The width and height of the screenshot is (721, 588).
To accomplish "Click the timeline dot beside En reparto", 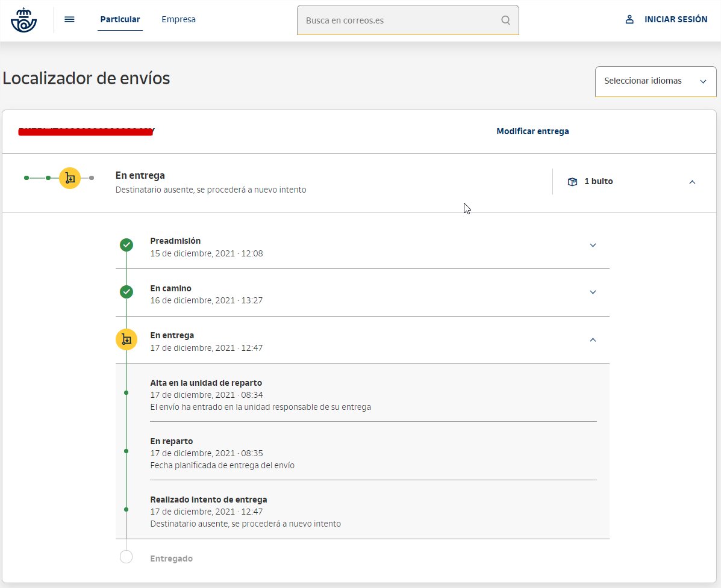I will [x=126, y=451].
